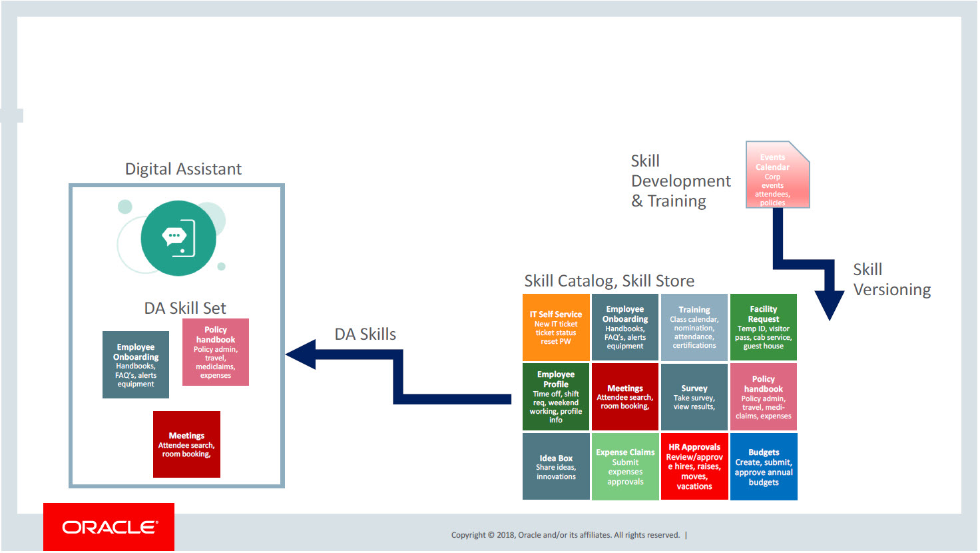Viewport: 980px width, 553px height.
Task: Select the Training skill tile
Action: pyautogui.click(x=694, y=327)
